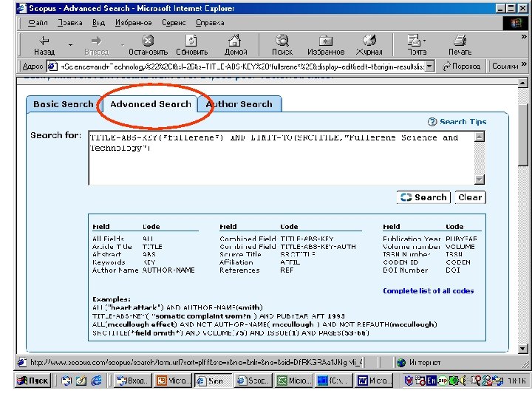Expand the Ссылки links chevron
The width and height of the screenshot is (532, 399).
click(524, 64)
